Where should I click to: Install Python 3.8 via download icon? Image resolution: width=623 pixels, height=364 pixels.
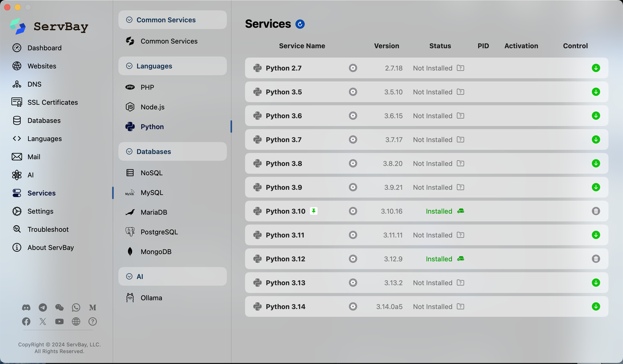[x=596, y=164]
